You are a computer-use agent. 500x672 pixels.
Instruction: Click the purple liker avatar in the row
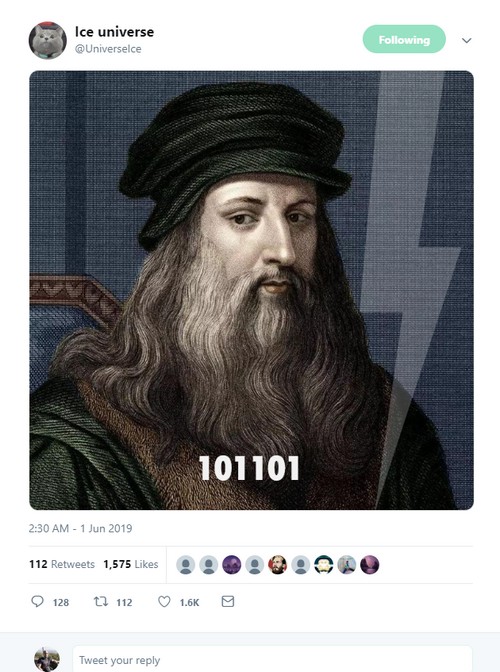231,564
